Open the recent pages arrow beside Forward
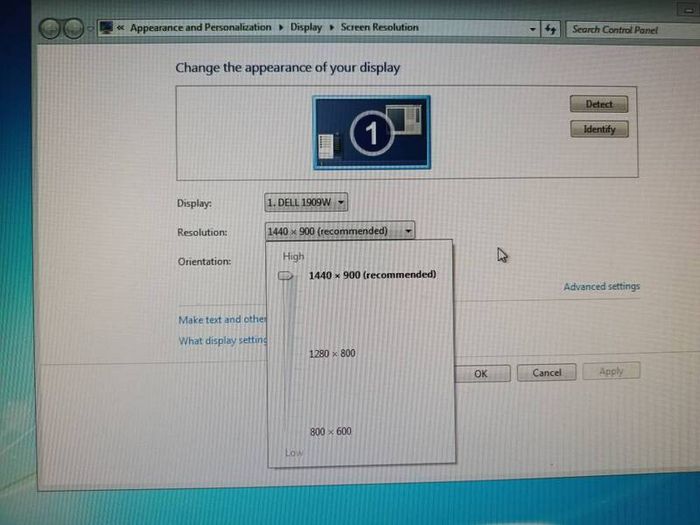Viewport: 700px width, 525px height. coord(90,29)
